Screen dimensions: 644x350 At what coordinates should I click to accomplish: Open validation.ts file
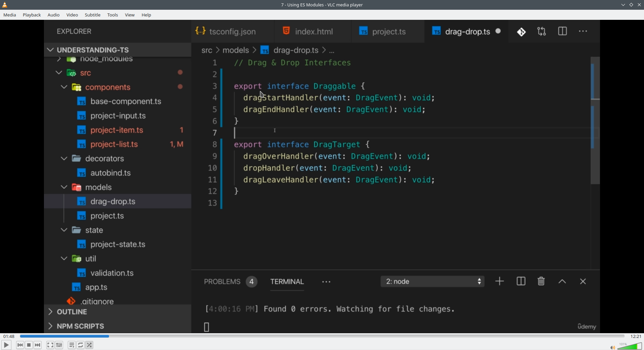117,273
